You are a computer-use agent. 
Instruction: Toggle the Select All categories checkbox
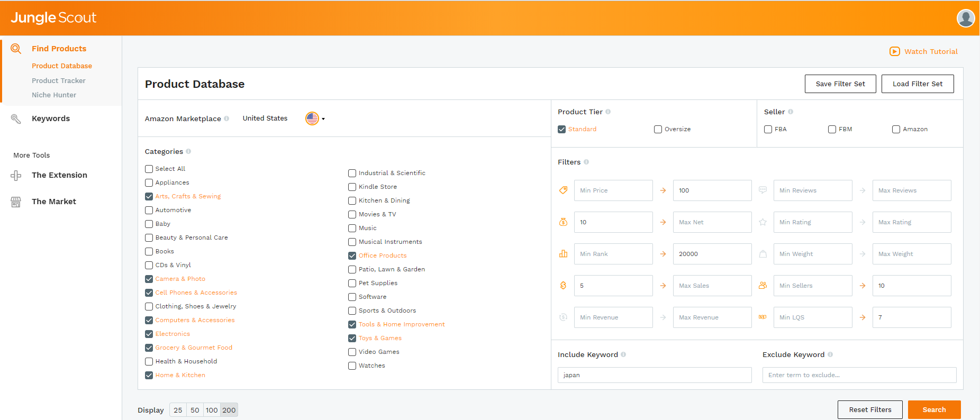tap(149, 169)
